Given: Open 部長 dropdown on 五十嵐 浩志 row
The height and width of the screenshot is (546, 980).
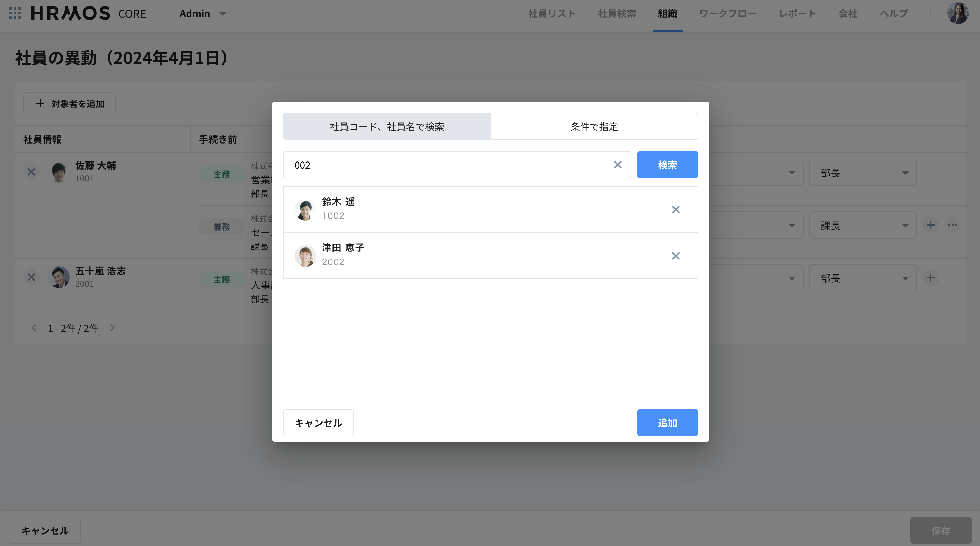Looking at the screenshot, I should pyautogui.click(x=862, y=278).
